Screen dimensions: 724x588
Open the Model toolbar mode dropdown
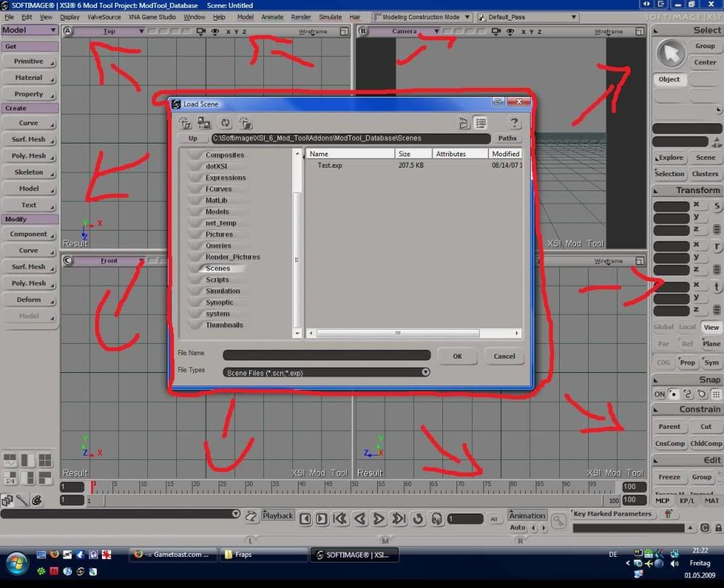[30, 30]
